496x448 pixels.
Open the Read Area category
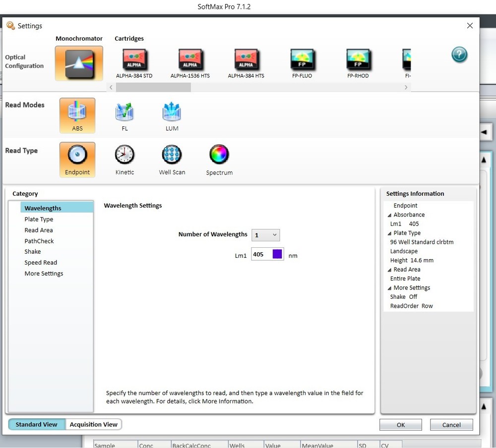click(x=39, y=230)
